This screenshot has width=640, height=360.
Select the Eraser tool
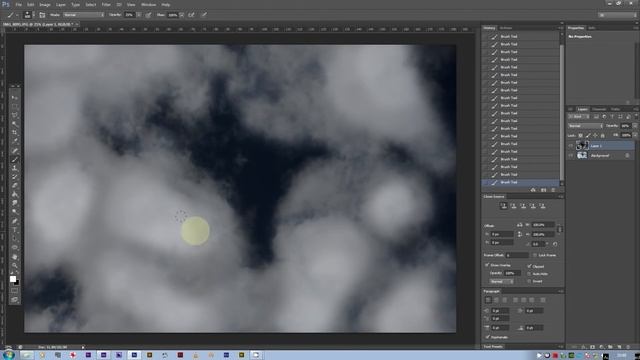point(14,186)
